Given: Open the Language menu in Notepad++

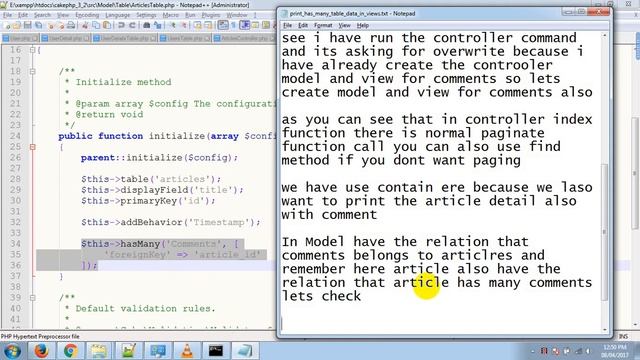Looking at the screenshot, I should (x=118, y=15).
